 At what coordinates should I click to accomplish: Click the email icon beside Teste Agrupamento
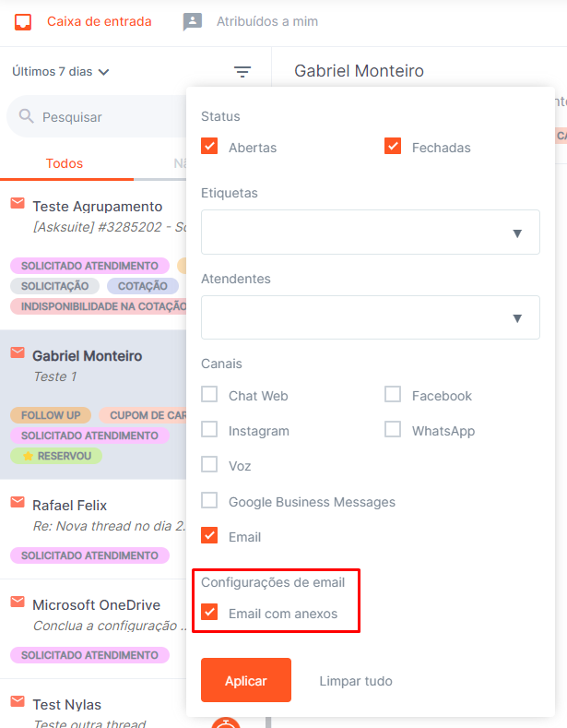18,203
